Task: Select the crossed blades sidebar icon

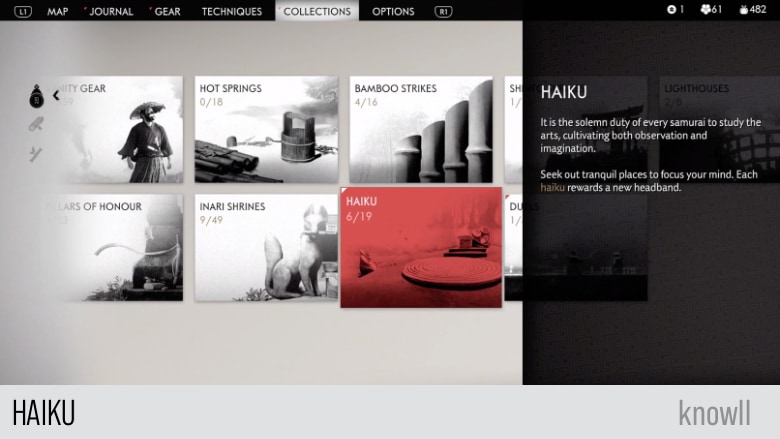Action: click(x=36, y=154)
